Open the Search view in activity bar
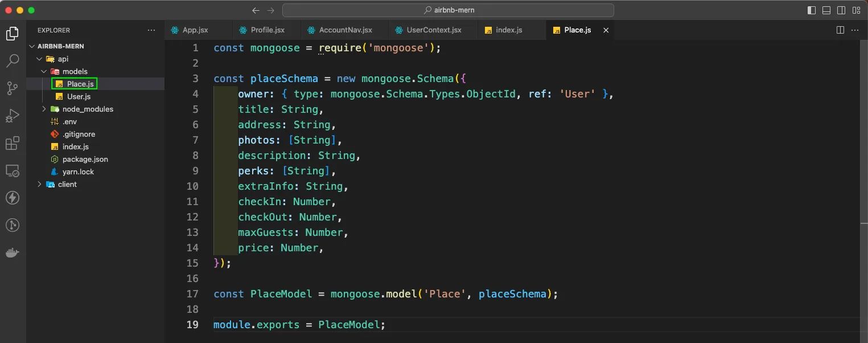This screenshot has height=343, width=868. coord(13,61)
